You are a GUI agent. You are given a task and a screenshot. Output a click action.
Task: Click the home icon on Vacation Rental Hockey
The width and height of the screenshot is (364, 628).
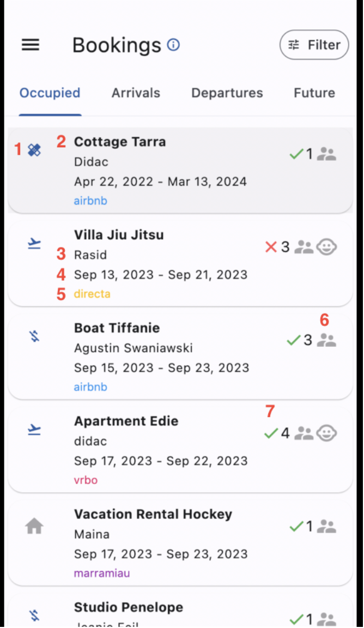[34, 525]
